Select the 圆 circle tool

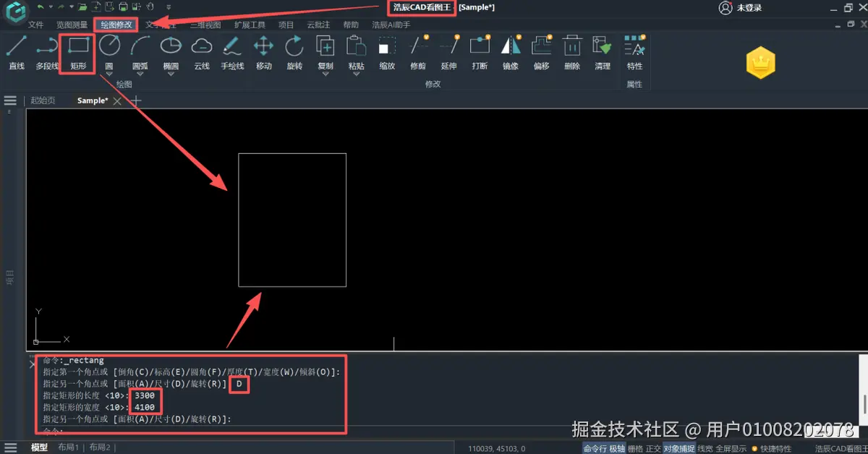(109, 52)
